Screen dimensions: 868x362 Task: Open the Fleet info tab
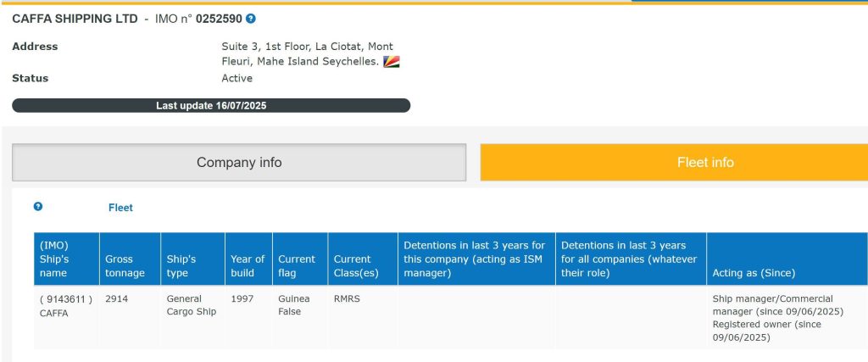pyautogui.click(x=674, y=162)
